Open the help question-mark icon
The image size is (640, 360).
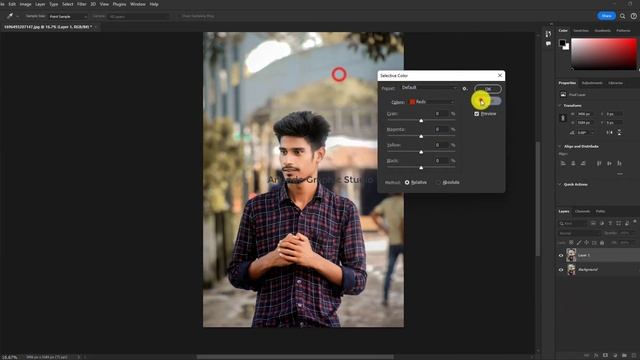click(633, 16)
